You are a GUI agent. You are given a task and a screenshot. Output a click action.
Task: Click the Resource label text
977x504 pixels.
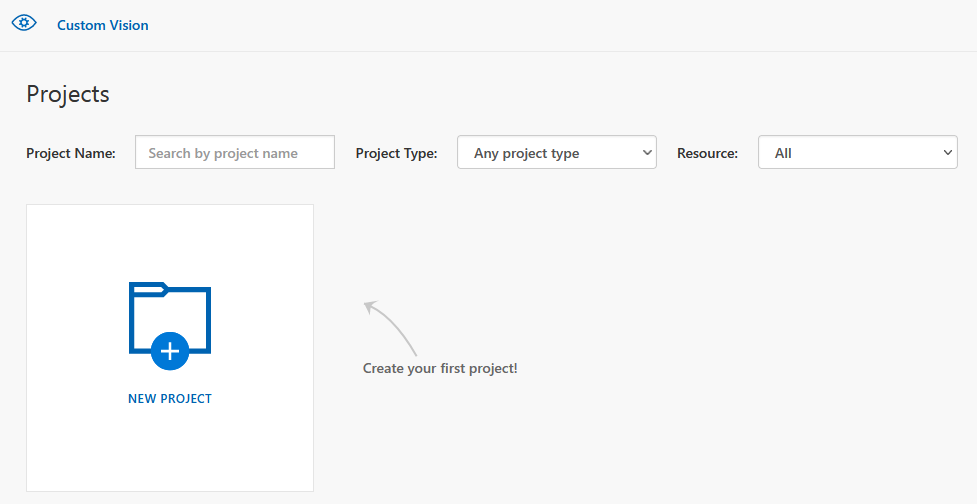(707, 154)
